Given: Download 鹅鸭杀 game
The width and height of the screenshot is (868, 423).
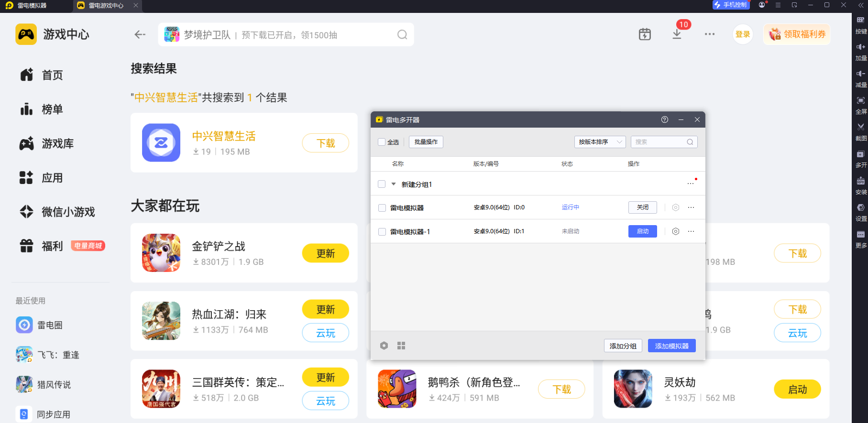Looking at the screenshot, I should 561,390.
